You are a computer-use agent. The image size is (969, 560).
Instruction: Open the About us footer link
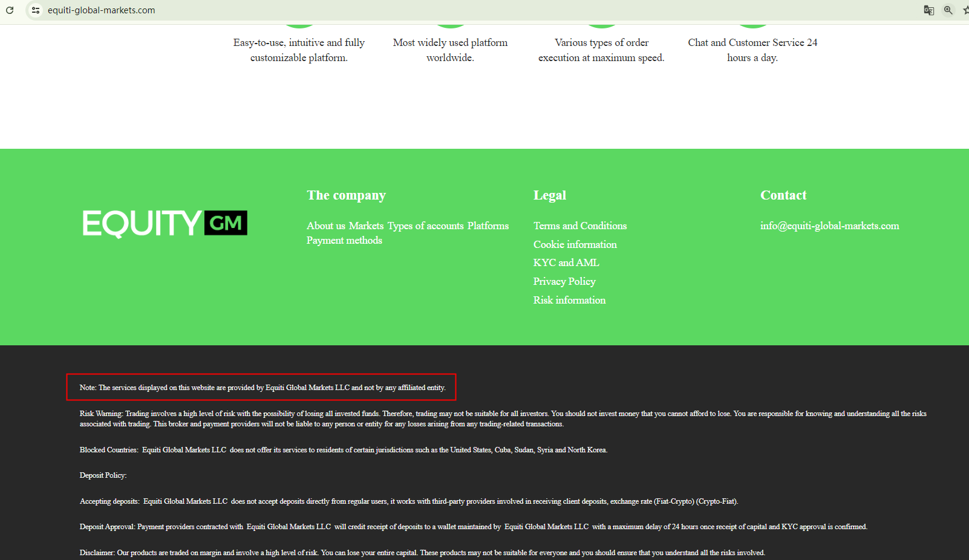point(326,226)
